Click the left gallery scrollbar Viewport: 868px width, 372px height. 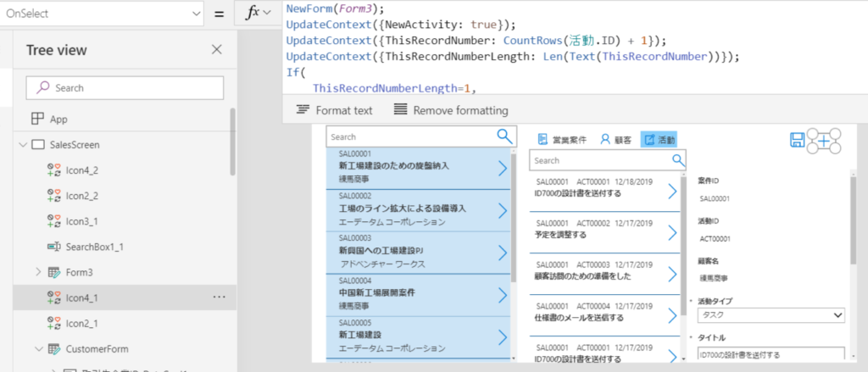[514, 219]
